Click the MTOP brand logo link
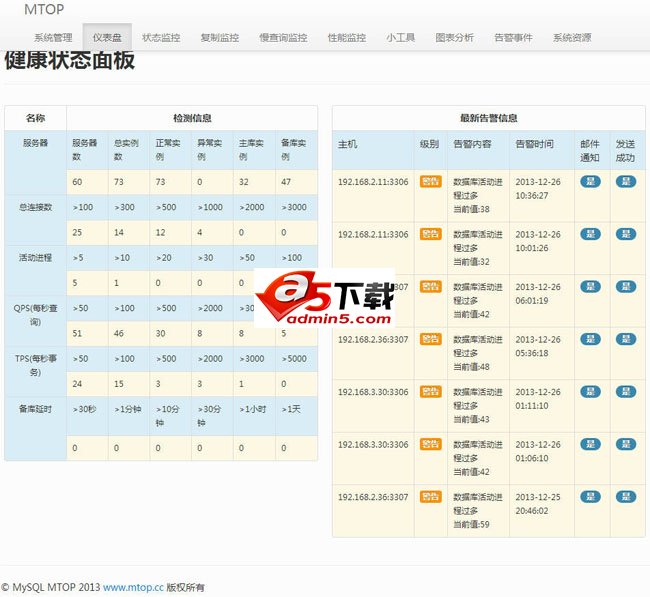The image size is (650, 597). pos(44,9)
